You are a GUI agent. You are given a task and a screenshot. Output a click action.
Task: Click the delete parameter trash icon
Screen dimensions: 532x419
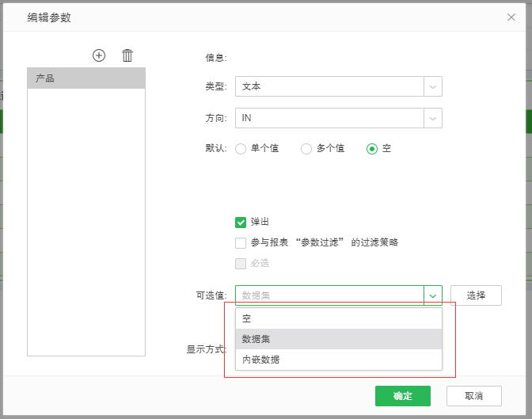(127, 55)
